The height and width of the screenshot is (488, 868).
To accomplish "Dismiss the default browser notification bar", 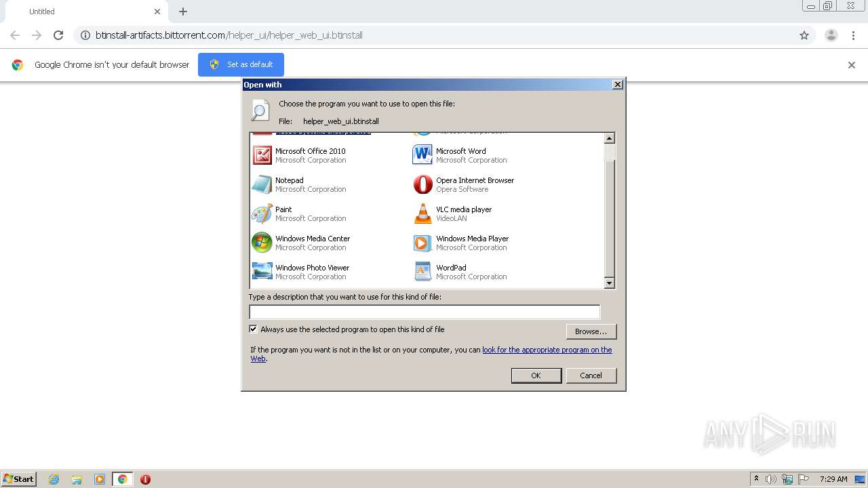I will (x=852, y=65).
